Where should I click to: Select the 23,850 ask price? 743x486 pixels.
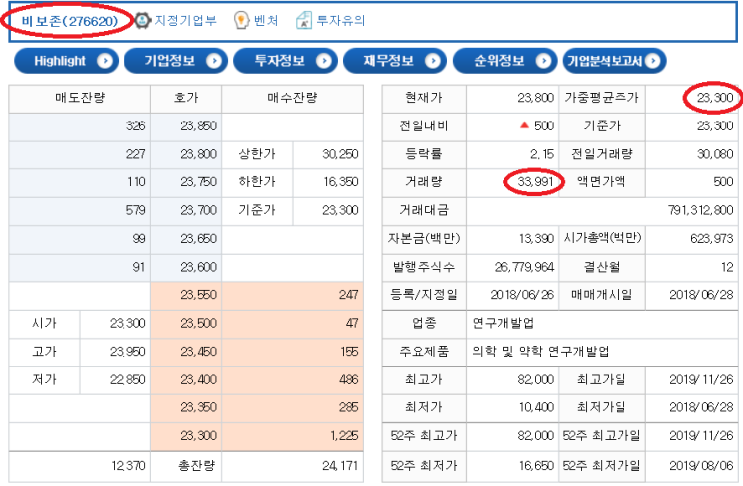click(198, 126)
